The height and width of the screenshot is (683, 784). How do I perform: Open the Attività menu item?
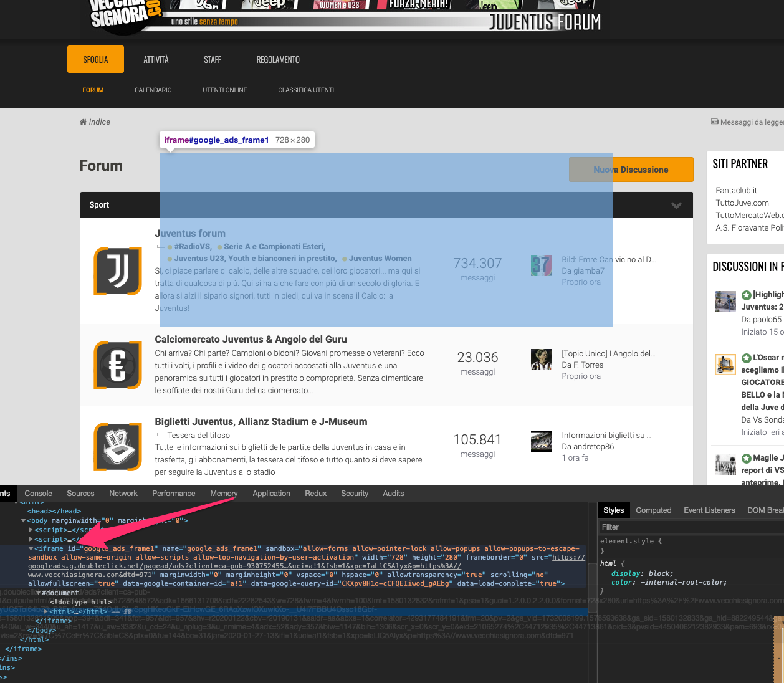click(156, 59)
